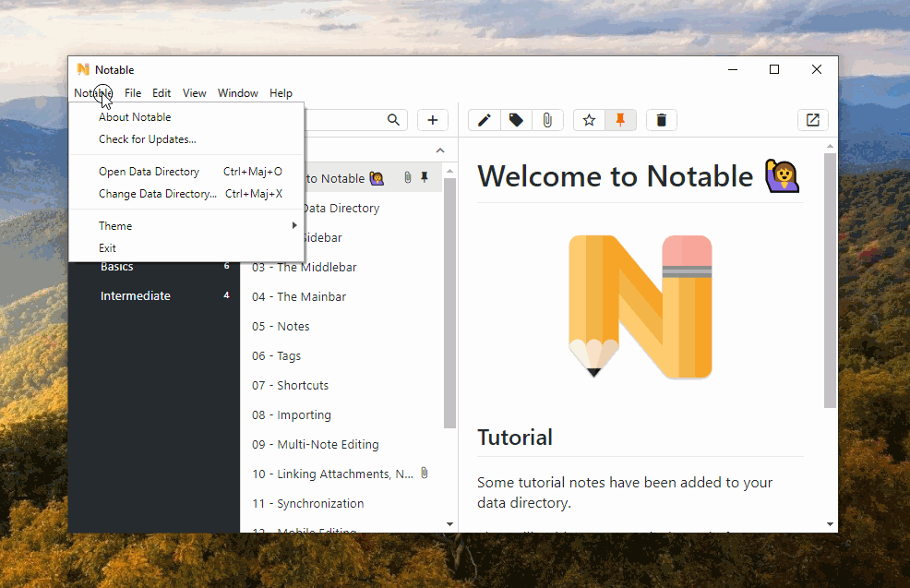Image resolution: width=910 pixels, height=588 pixels.
Task: Open the note '03 - The Middlebar'
Action: 341,267
